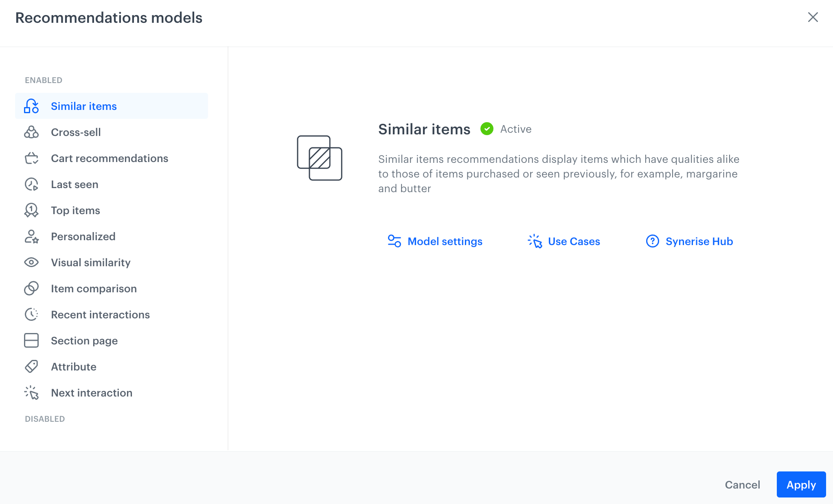833x504 pixels.
Task: Open Use Cases for Similar items
Action: 574,241
